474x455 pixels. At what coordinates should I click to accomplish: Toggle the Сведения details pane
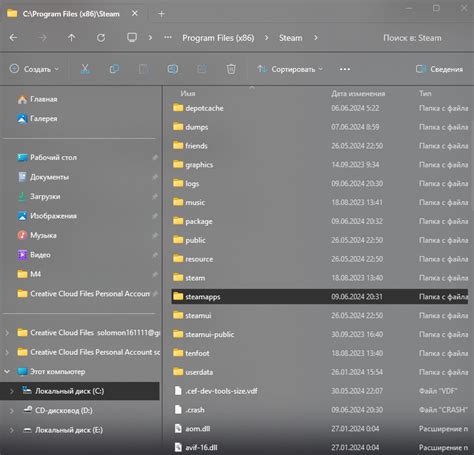pos(439,69)
